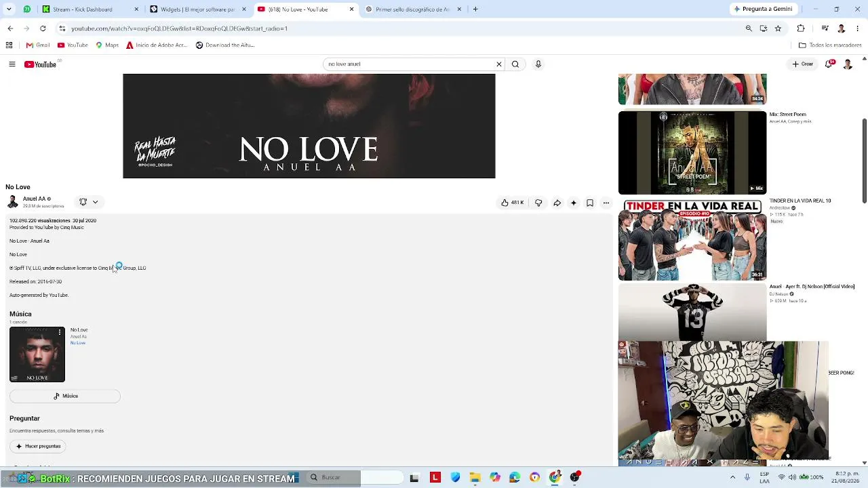This screenshot has width=868, height=488.
Task: Open options on the No Love music card
Action: (x=60, y=332)
